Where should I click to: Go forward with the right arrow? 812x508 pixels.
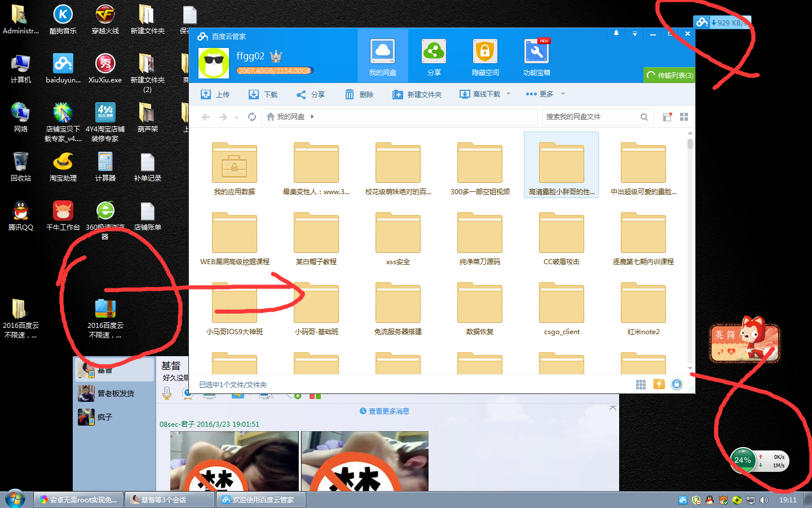[223, 117]
